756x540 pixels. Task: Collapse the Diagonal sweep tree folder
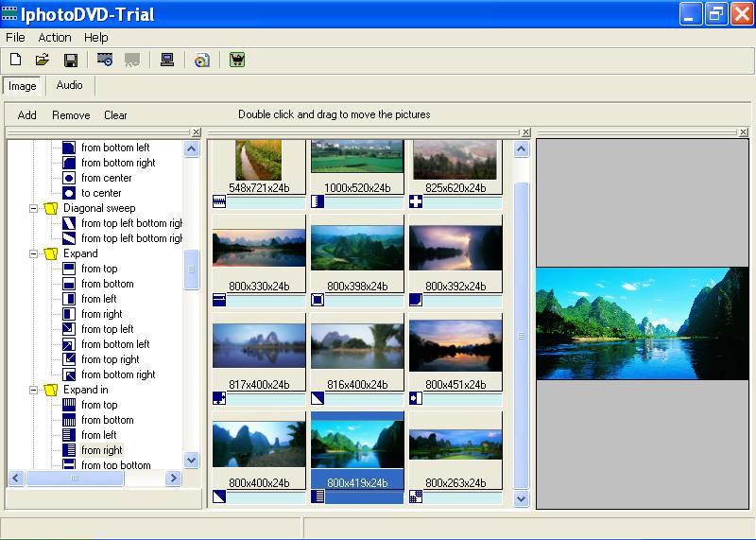34,208
